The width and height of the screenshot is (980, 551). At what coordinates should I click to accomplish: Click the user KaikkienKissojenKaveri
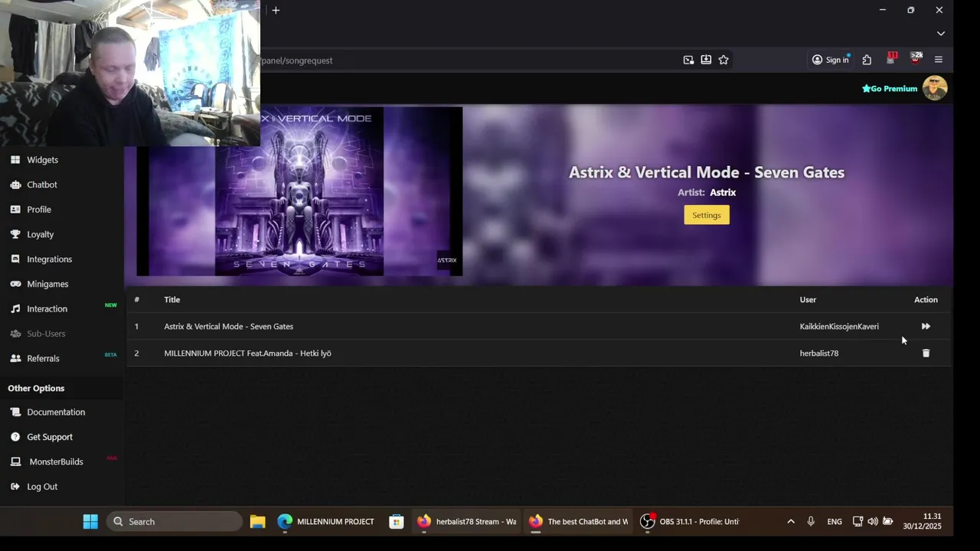tap(839, 327)
